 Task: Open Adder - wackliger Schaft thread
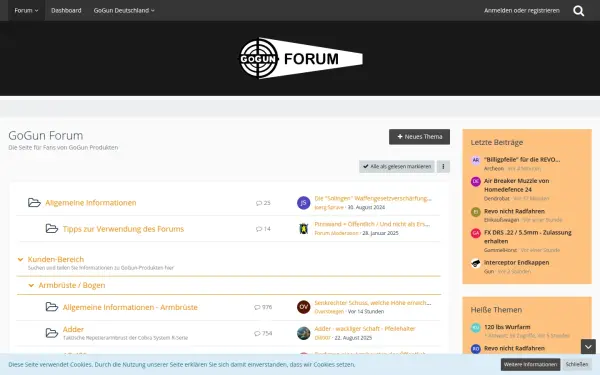[365, 329]
